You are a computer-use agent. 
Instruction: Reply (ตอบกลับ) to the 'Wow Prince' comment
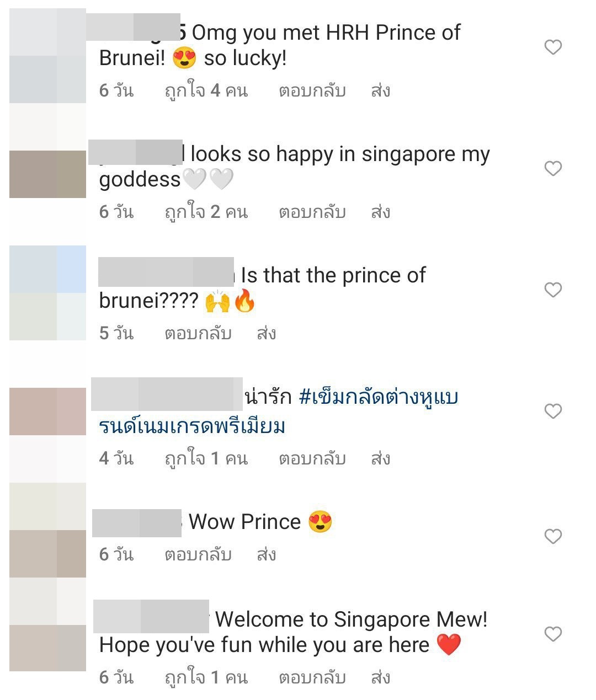[x=198, y=554]
